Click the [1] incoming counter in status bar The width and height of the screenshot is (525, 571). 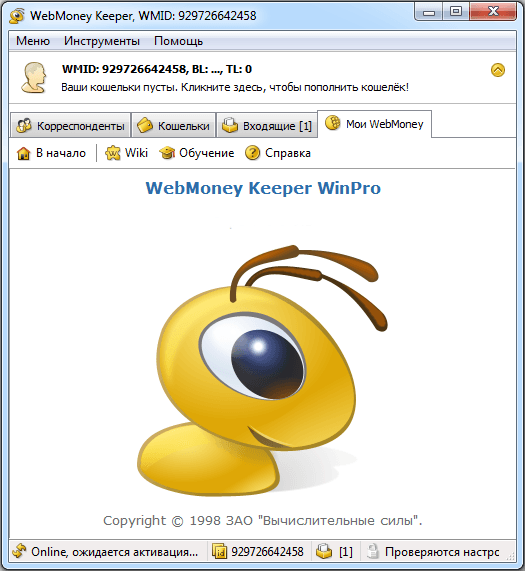(x=346, y=552)
